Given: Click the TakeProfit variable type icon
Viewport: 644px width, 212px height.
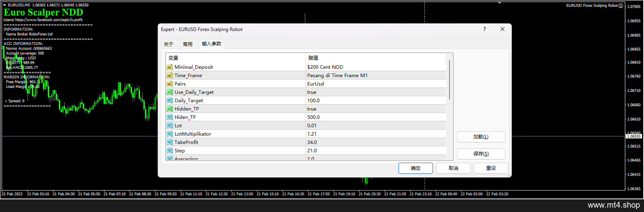Looking at the screenshot, I should click(x=169, y=142).
